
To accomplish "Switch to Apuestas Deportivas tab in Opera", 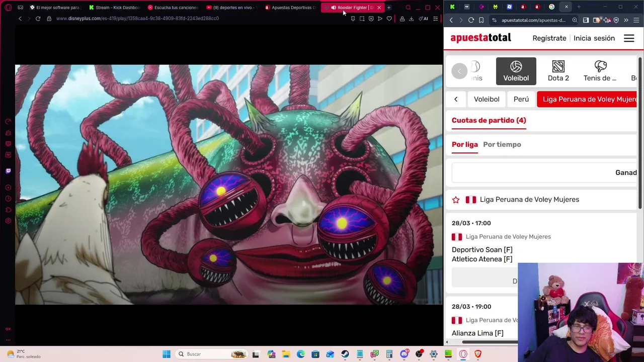I will [290, 8].
